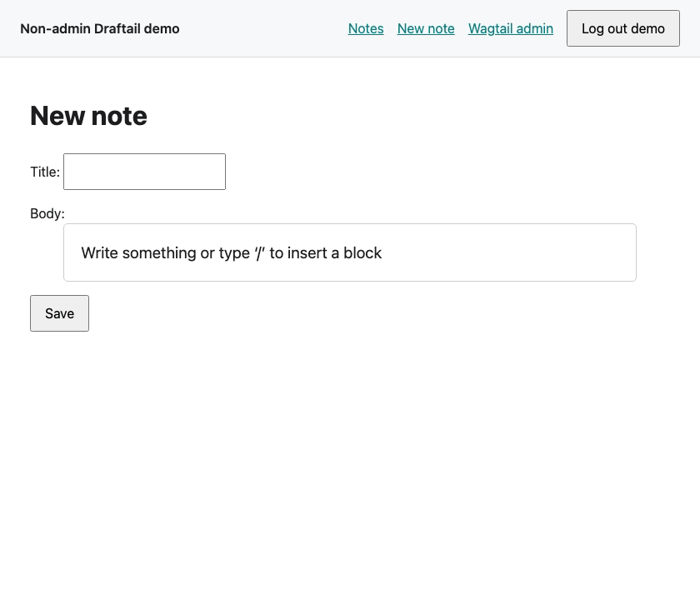Click the Non-admin Draftail demo site title

tap(100, 28)
